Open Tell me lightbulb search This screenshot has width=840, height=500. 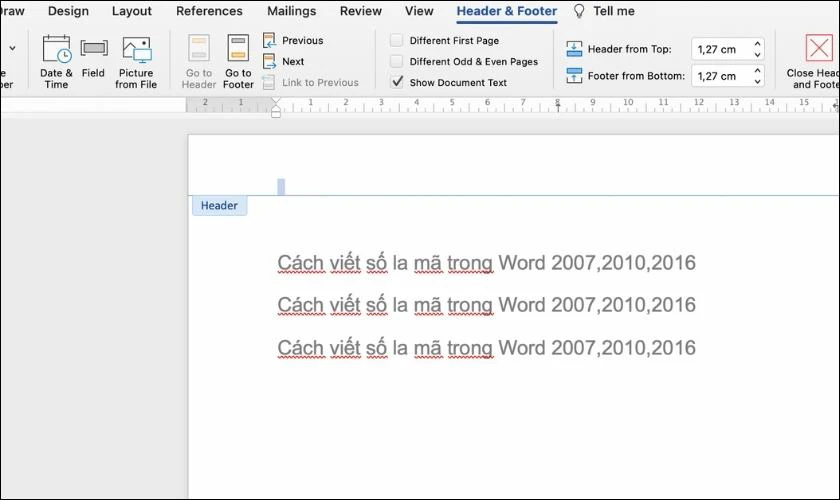click(x=579, y=11)
